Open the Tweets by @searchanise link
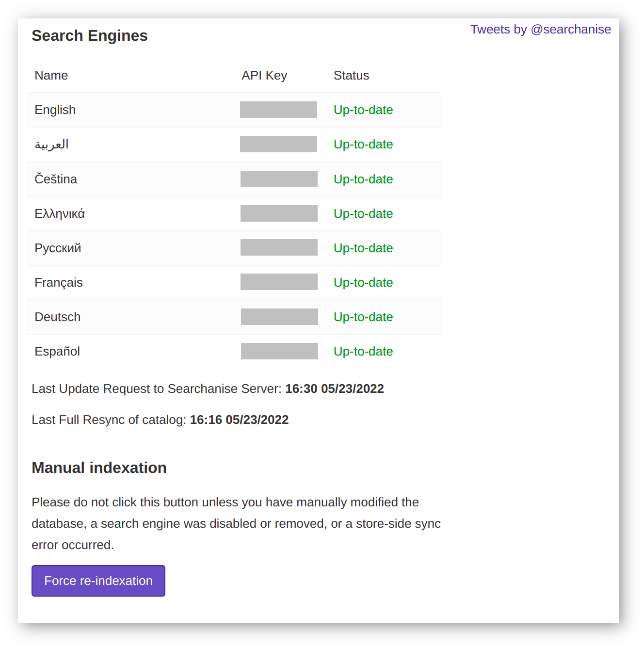The width and height of the screenshot is (644, 648). click(x=540, y=30)
